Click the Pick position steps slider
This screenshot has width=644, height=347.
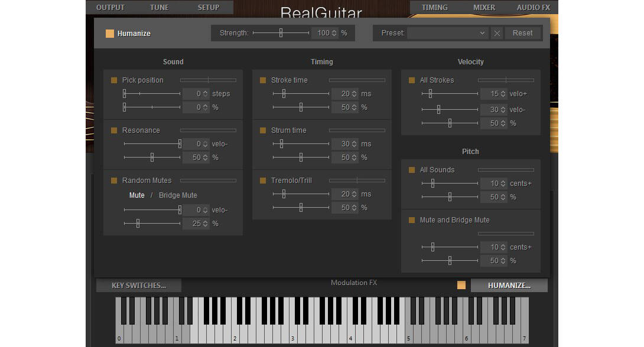click(152, 94)
